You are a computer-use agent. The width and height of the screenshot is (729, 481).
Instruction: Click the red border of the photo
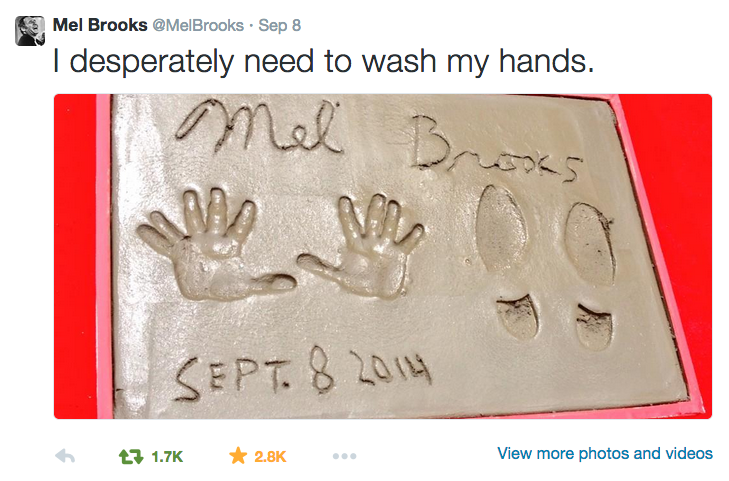point(75,256)
